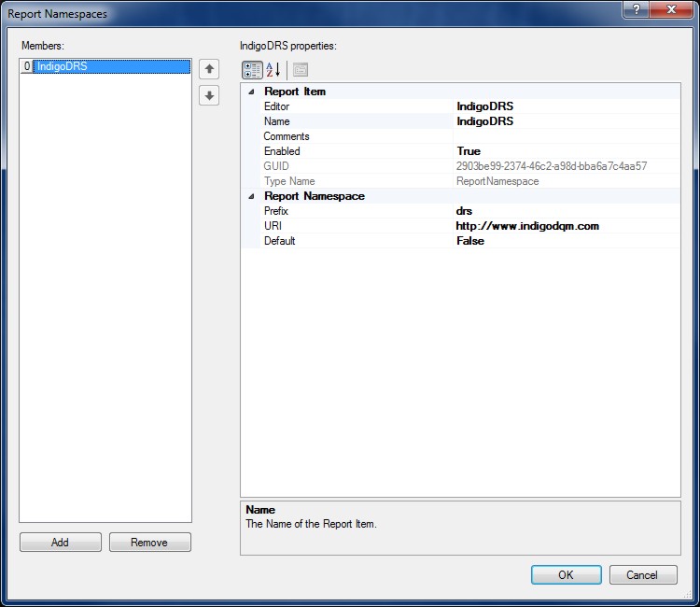Click the Editor property row

[x=355, y=106]
